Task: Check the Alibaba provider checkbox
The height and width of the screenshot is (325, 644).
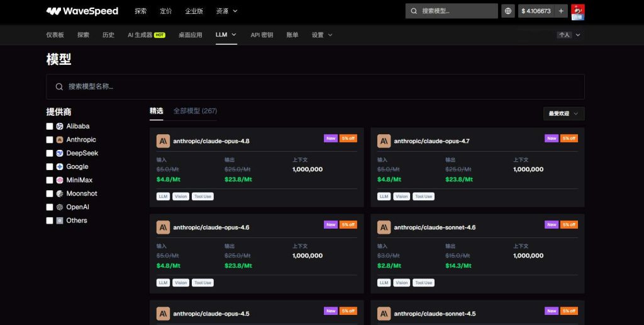Action: [50, 127]
